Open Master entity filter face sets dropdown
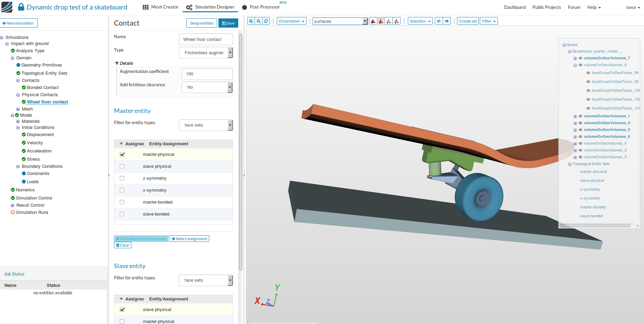 tap(206, 125)
